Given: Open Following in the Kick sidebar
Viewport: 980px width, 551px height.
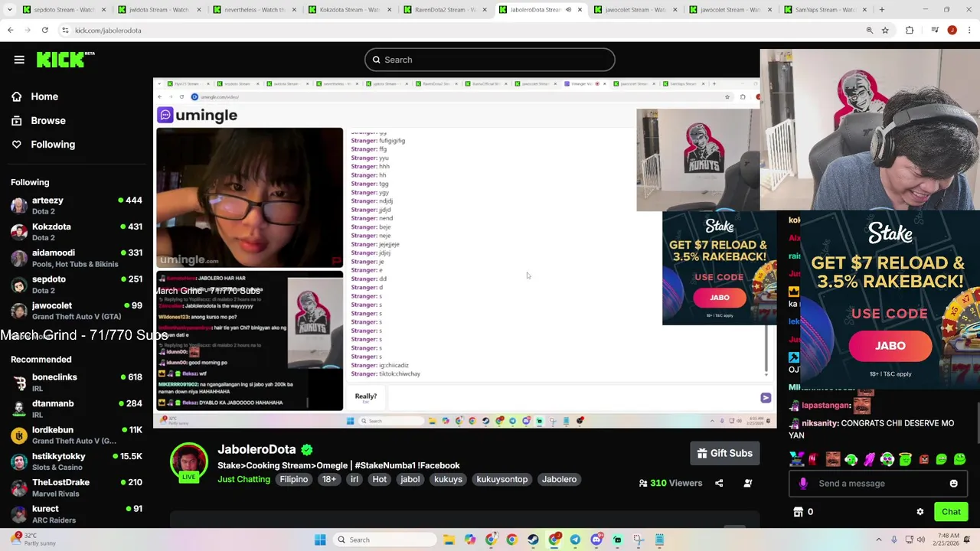Looking at the screenshot, I should [x=53, y=144].
